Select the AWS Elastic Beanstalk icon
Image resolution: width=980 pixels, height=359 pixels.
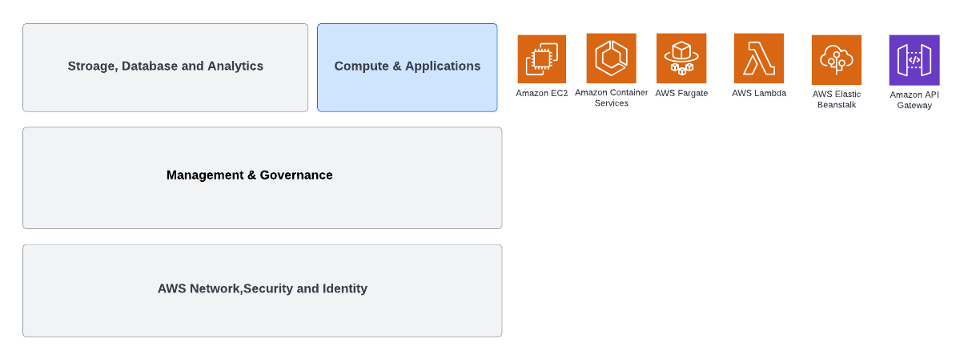837,60
